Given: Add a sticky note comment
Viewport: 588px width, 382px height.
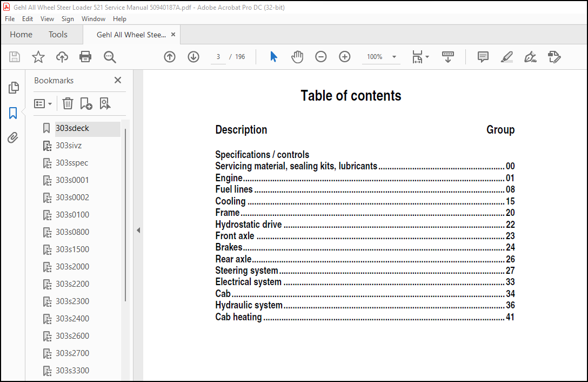Looking at the screenshot, I should [483, 57].
